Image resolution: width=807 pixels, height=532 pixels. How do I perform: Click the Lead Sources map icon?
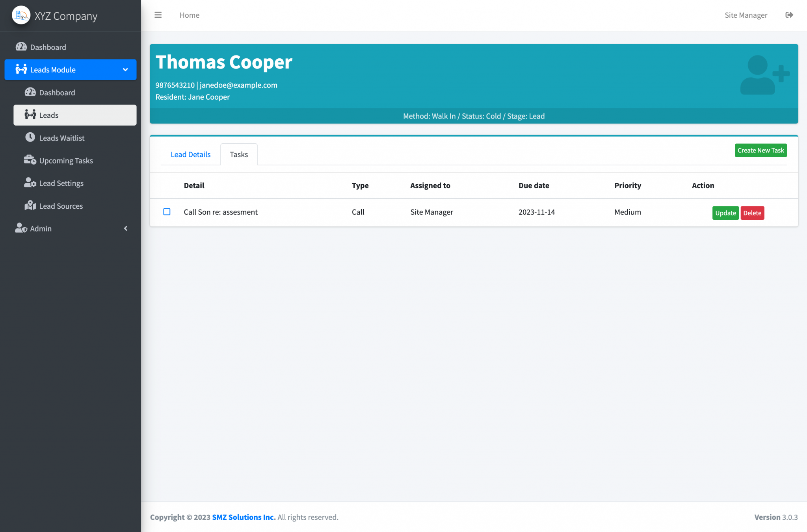30,206
